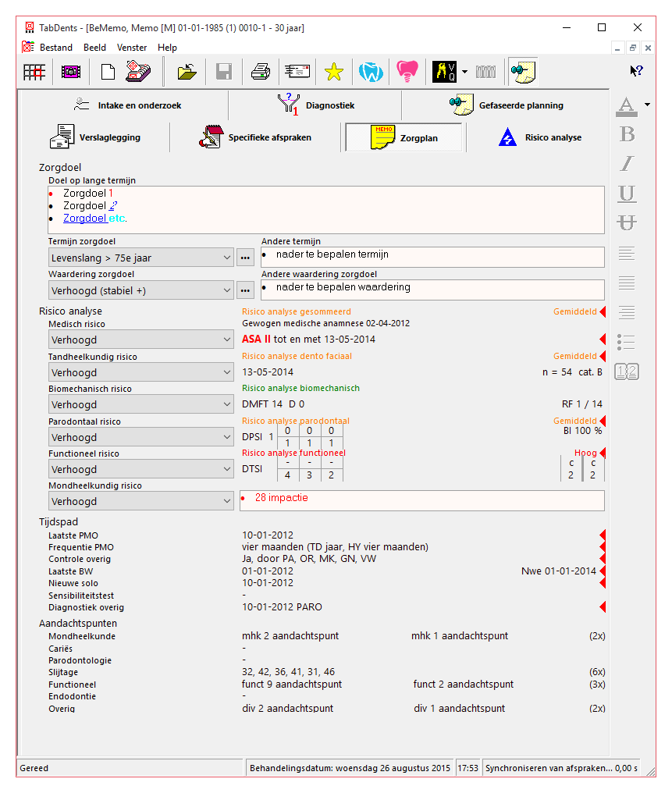The image size is (672, 793).
Task: Restore the inner document window
Action: [x=632, y=48]
